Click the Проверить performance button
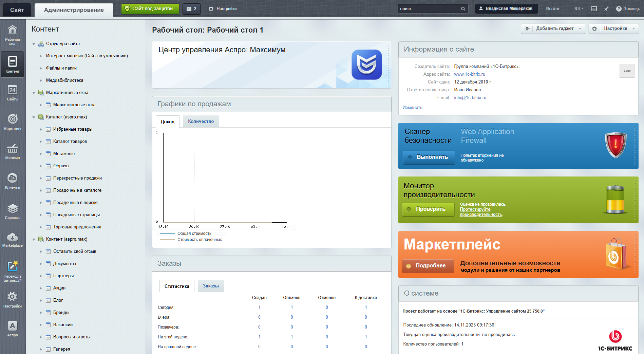644x354 pixels. [x=428, y=209]
